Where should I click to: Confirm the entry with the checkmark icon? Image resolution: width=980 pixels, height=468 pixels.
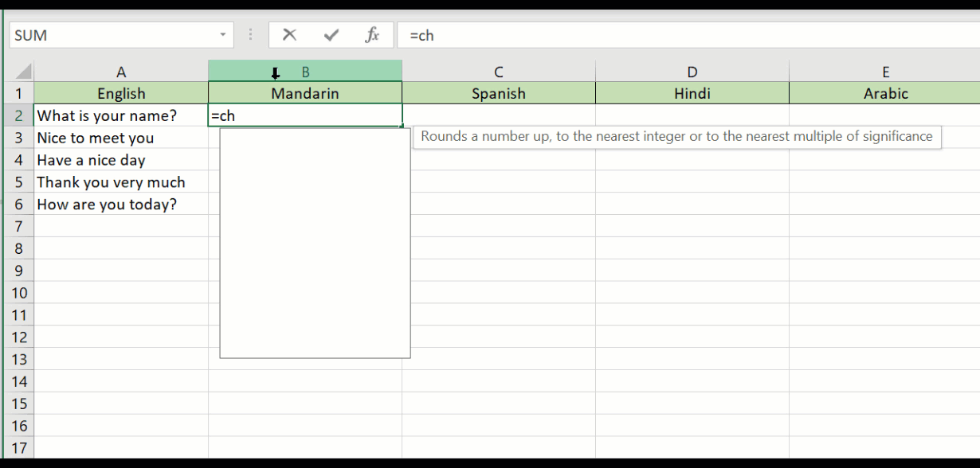[x=331, y=35]
